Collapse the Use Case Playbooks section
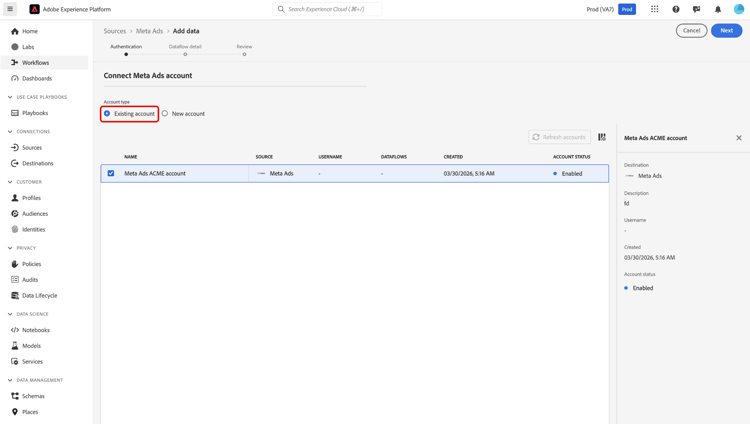 (10, 97)
